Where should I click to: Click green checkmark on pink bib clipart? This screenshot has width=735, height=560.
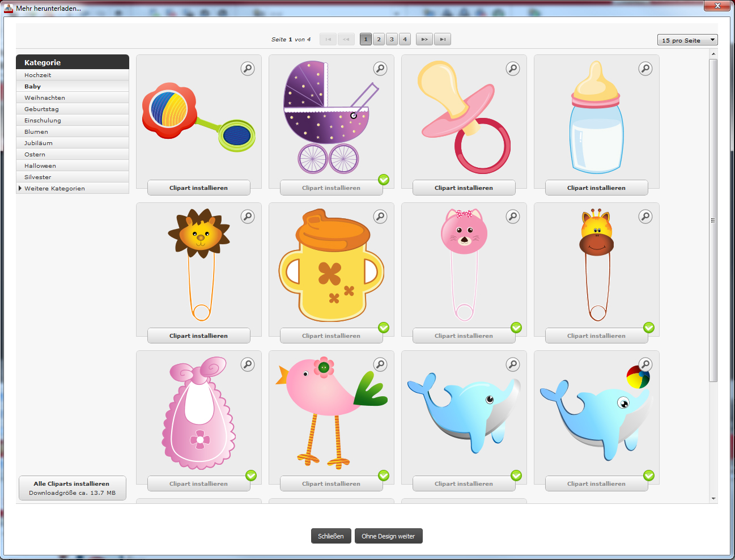coord(251,476)
